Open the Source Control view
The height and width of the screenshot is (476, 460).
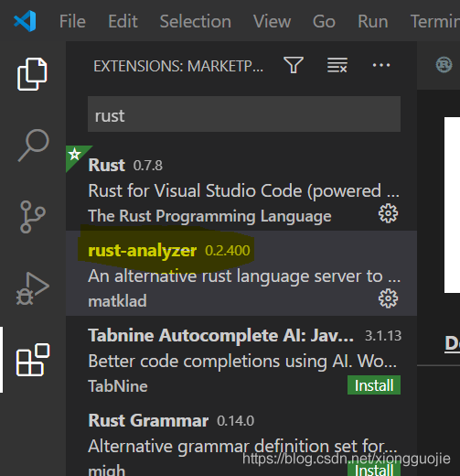tap(33, 217)
